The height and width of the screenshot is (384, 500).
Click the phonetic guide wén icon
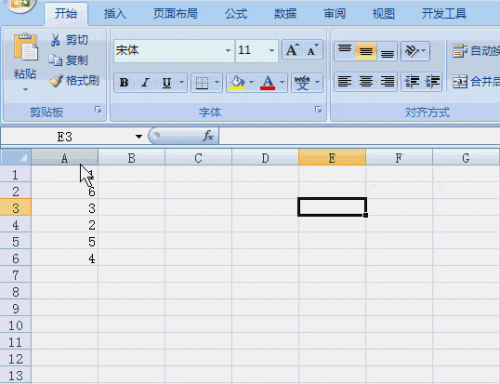tap(302, 82)
